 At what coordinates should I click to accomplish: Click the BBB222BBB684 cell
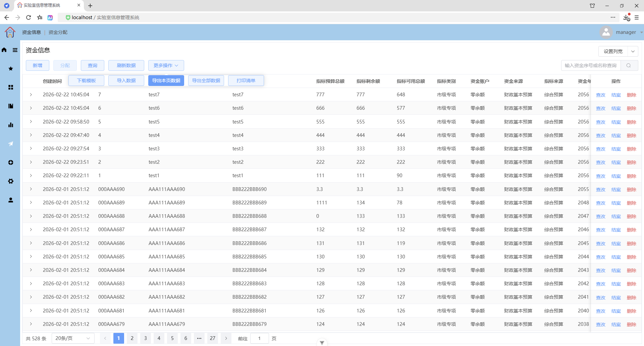click(250, 270)
